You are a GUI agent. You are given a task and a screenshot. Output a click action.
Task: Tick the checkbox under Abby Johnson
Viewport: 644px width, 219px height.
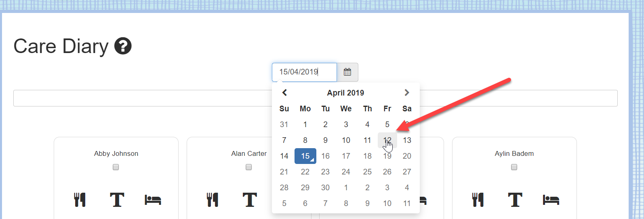click(116, 167)
